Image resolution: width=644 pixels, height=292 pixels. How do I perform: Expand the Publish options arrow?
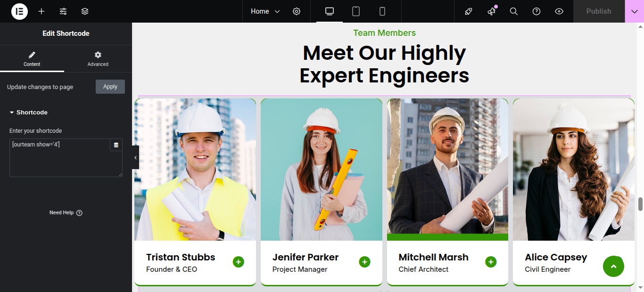point(635,11)
